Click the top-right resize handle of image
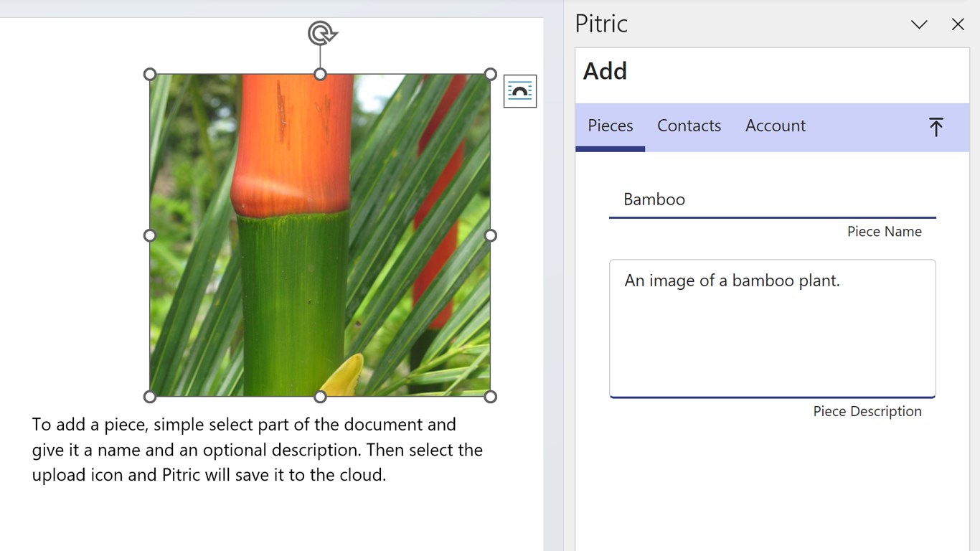The height and width of the screenshot is (551, 980). pyautogui.click(x=491, y=74)
